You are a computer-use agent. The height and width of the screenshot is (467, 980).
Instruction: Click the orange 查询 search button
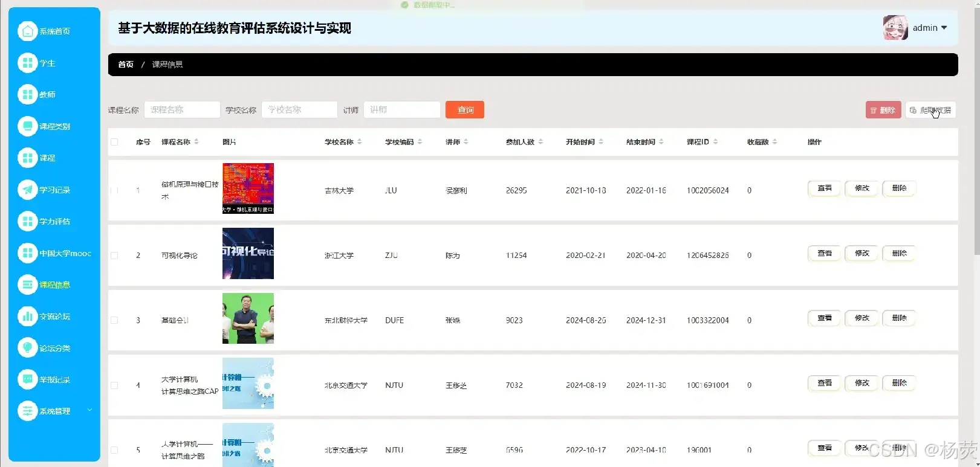(x=465, y=109)
